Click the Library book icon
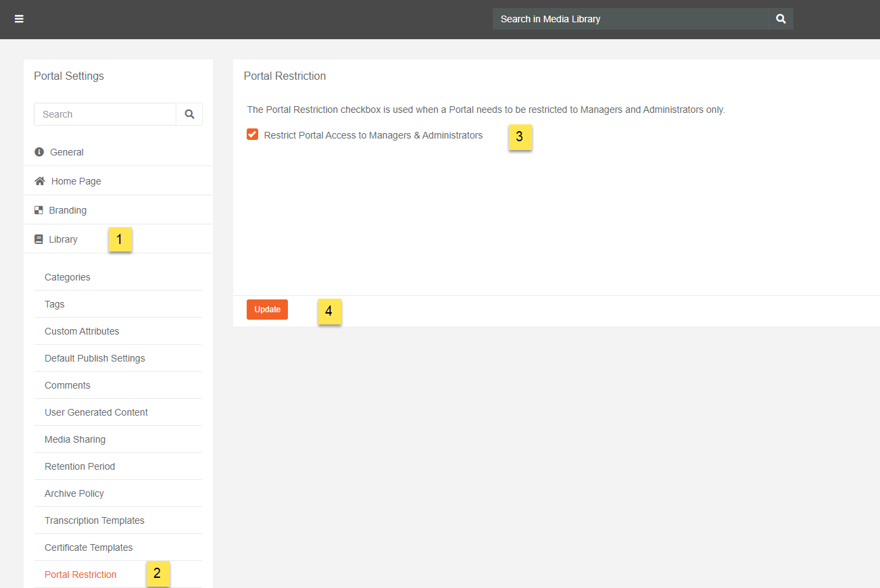Image resolution: width=880 pixels, height=588 pixels. click(39, 239)
